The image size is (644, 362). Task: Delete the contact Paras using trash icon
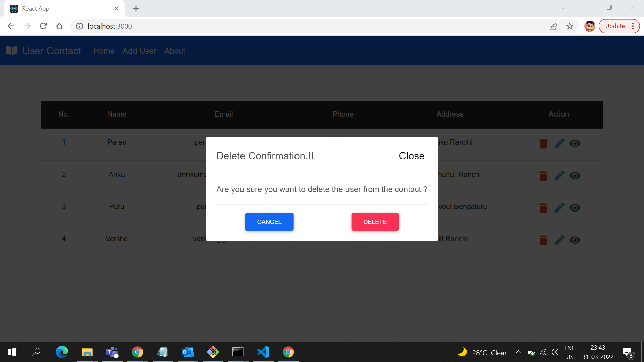click(x=543, y=143)
